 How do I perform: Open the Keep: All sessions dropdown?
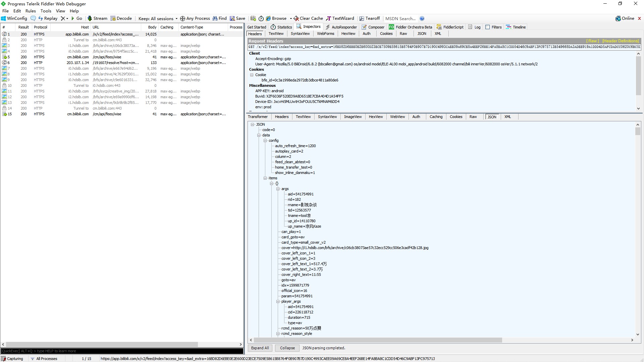[158, 18]
